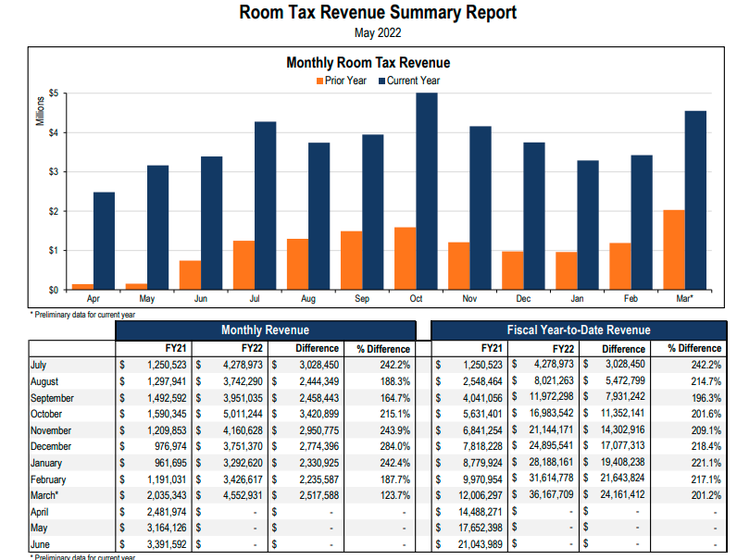
Task: Select the October Current Year bar
Action: click(427, 191)
